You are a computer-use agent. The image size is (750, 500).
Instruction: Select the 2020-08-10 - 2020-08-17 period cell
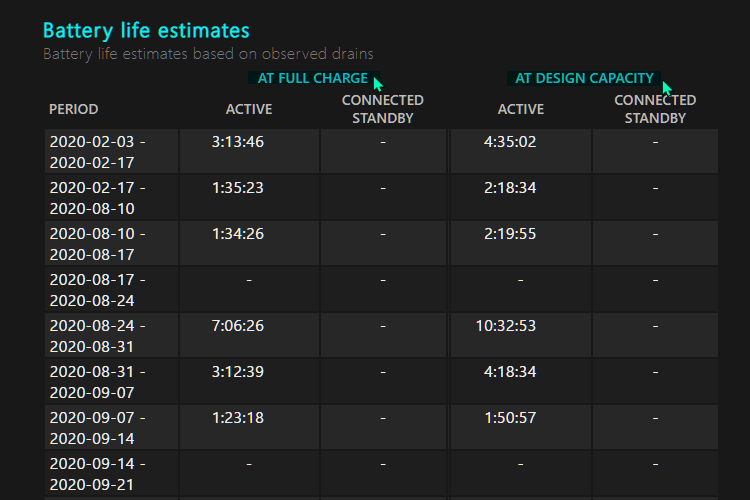[x=111, y=244]
